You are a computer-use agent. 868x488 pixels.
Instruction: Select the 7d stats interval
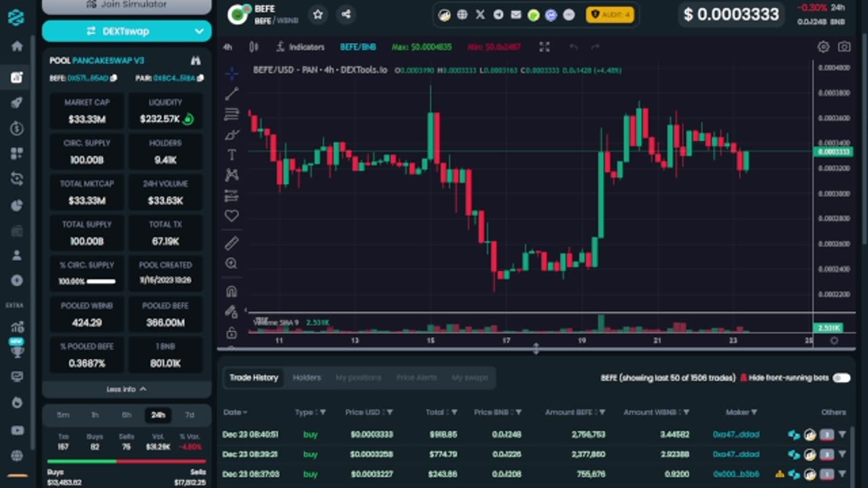[190, 415]
